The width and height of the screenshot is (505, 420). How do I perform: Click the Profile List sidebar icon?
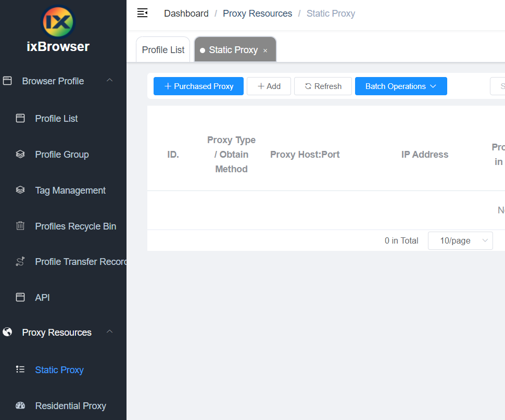(20, 118)
